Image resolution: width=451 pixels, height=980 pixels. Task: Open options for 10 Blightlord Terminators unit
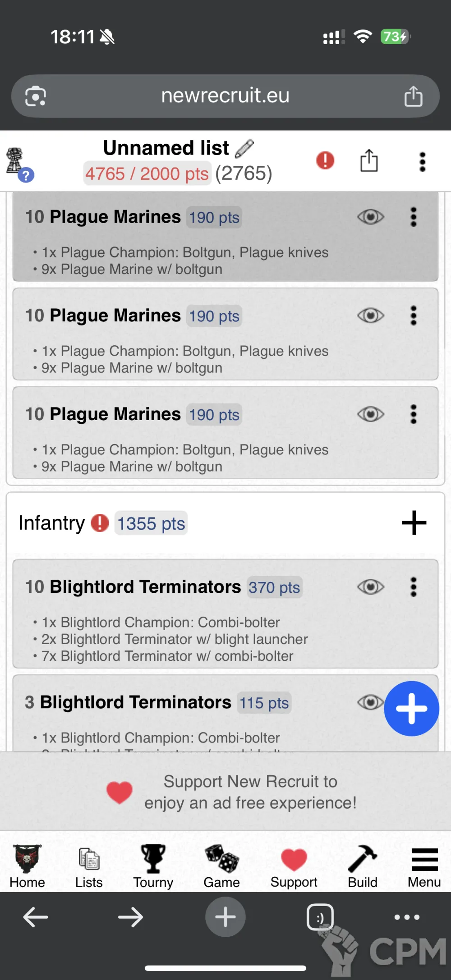point(413,587)
